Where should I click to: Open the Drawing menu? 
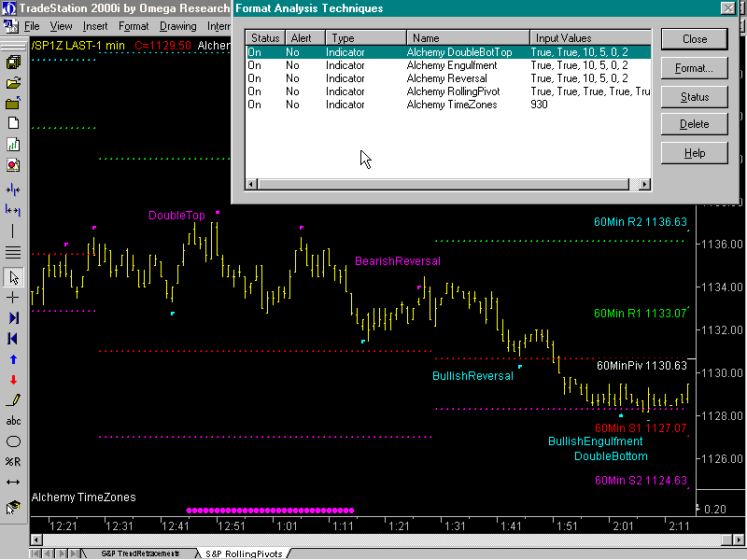177,26
